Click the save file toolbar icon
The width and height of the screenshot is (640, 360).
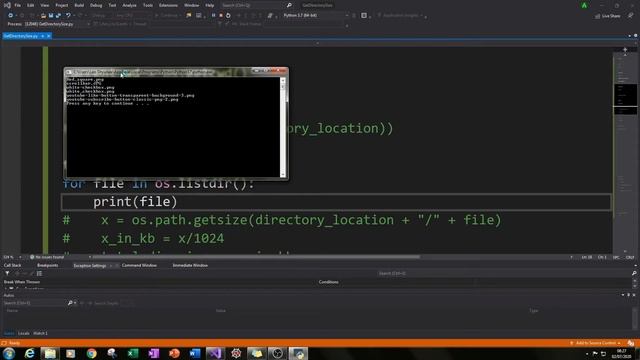[51, 16]
